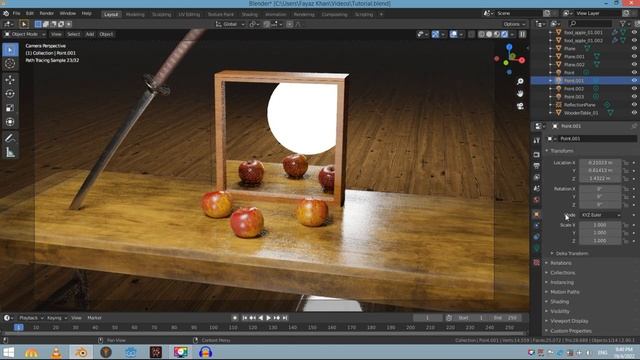The height and width of the screenshot is (360, 640).
Task: Hide the Plane object via eye icon
Action: point(634,49)
